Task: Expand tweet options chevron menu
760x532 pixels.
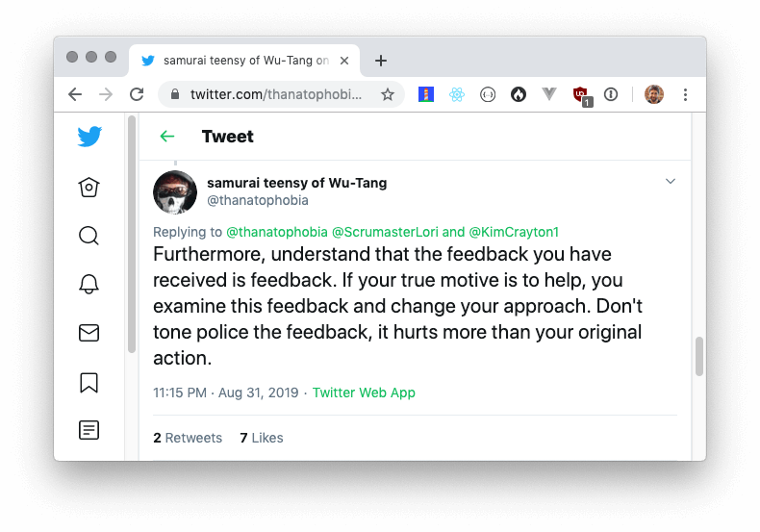Action: click(x=671, y=181)
